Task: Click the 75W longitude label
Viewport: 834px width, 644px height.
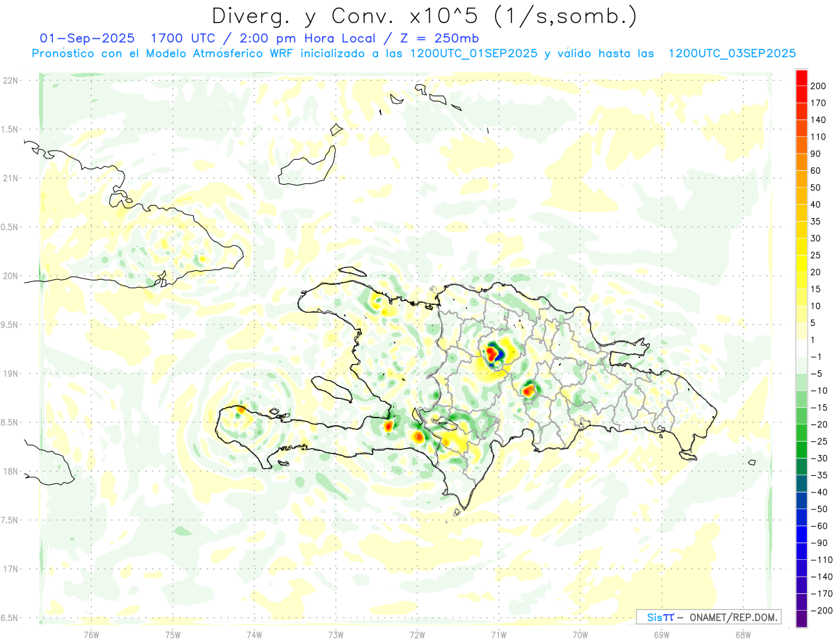Action: click(173, 635)
